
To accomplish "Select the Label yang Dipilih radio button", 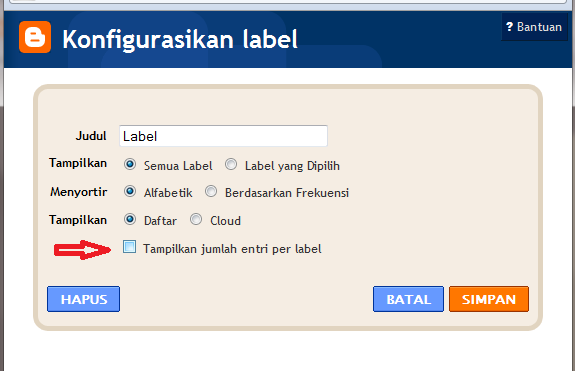I will tap(231, 164).
